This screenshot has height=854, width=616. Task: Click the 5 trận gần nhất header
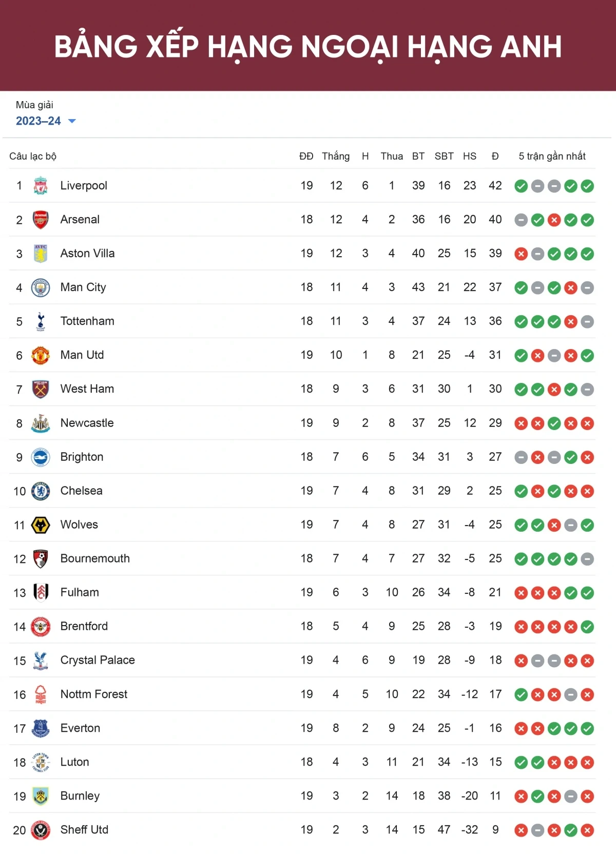(x=552, y=156)
